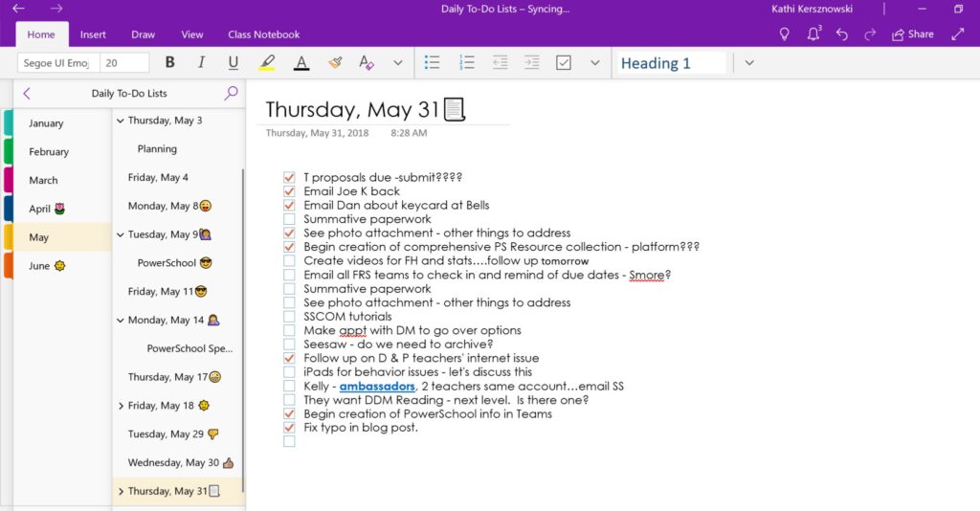This screenshot has height=511, width=980.
Task: Click the 8:28 AM page time
Action: (409, 133)
